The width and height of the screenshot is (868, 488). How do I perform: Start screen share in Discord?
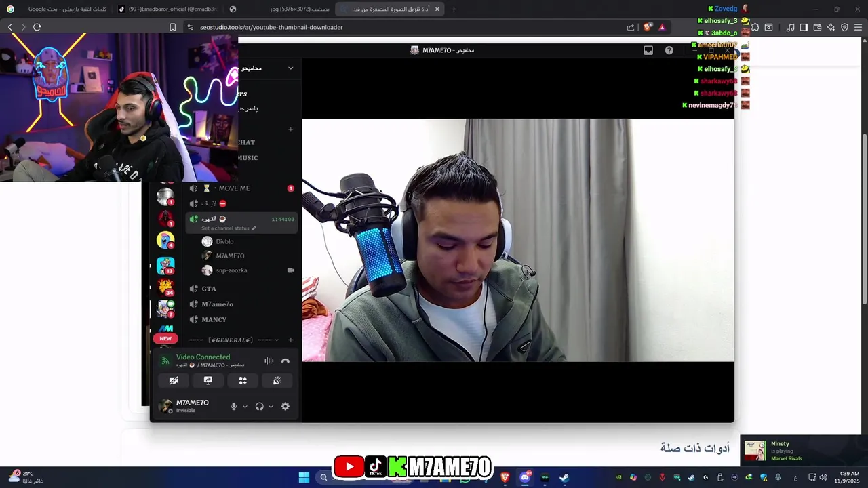(208, 381)
